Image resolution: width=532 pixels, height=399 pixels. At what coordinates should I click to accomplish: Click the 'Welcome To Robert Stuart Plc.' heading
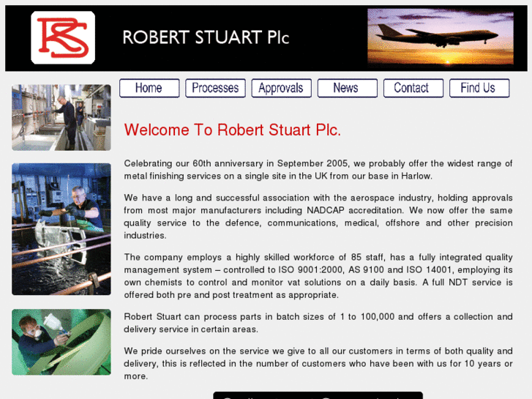pos(233,130)
